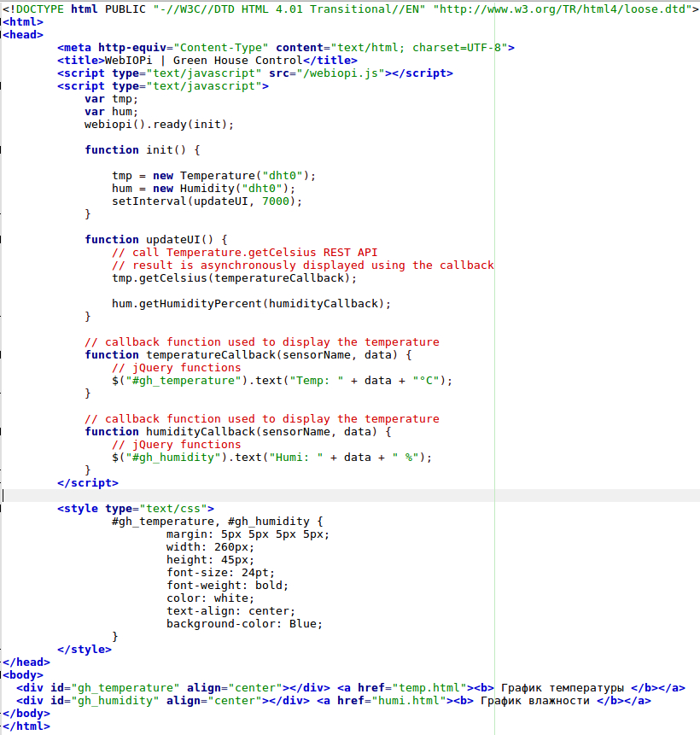Click the 'text-align: center;' rule

[230, 610]
